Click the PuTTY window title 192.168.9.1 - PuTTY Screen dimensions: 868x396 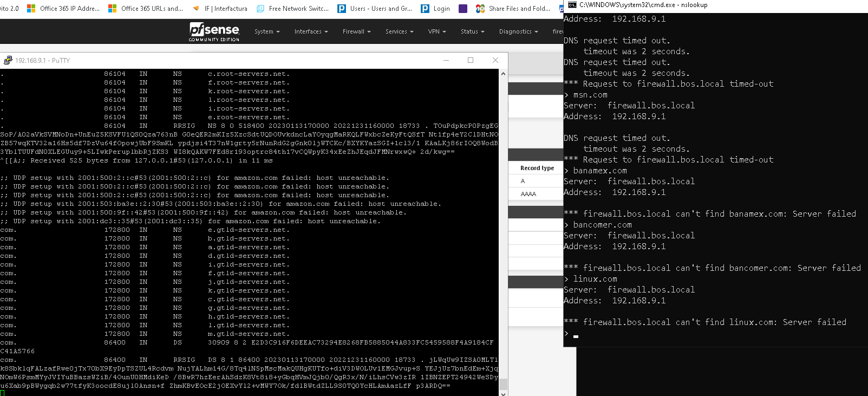pyautogui.click(x=42, y=60)
